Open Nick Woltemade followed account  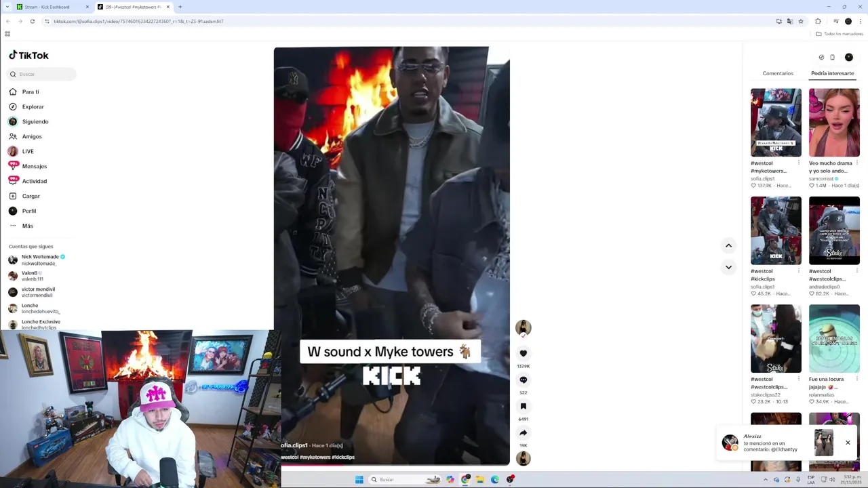tap(41, 260)
